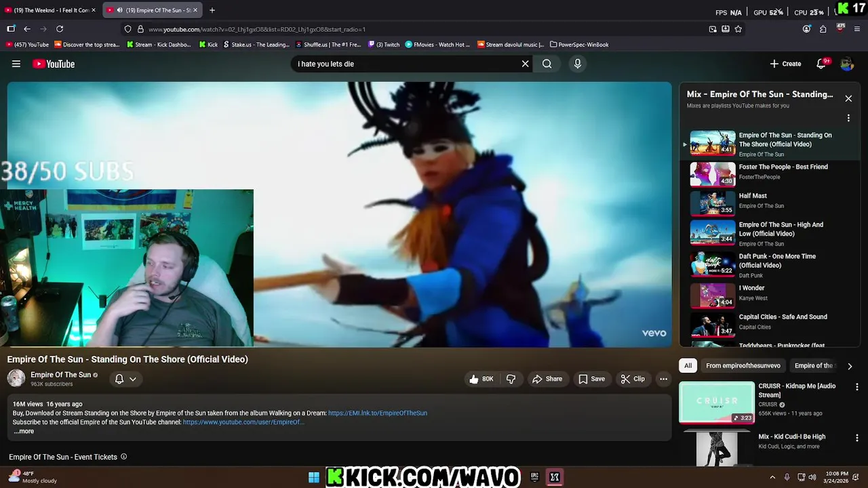The image size is (868, 488).
Task: Like the video with thumbs up
Action: pyautogui.click(x=481, y=379)
